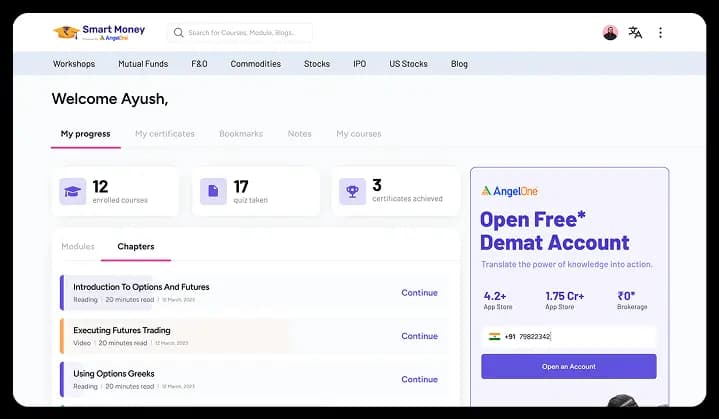This screenshot has height=419, width=719.
Task: Open the Stocks menu item
Action: (317, 64)
